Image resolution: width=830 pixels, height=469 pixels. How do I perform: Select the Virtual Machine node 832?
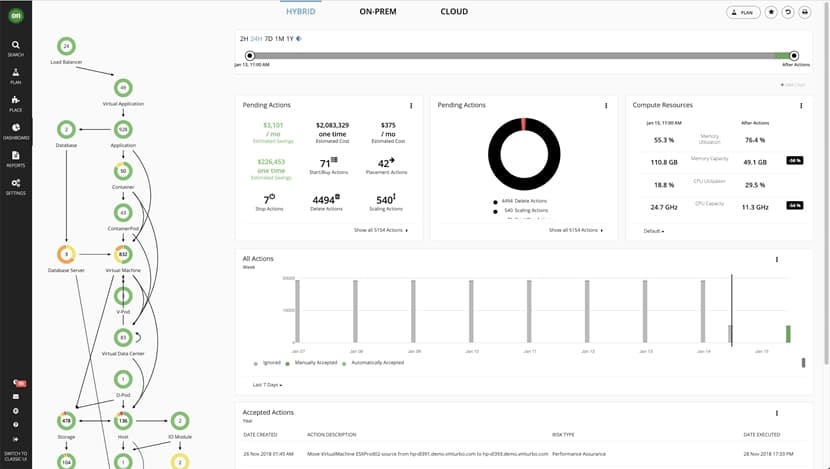123,254
